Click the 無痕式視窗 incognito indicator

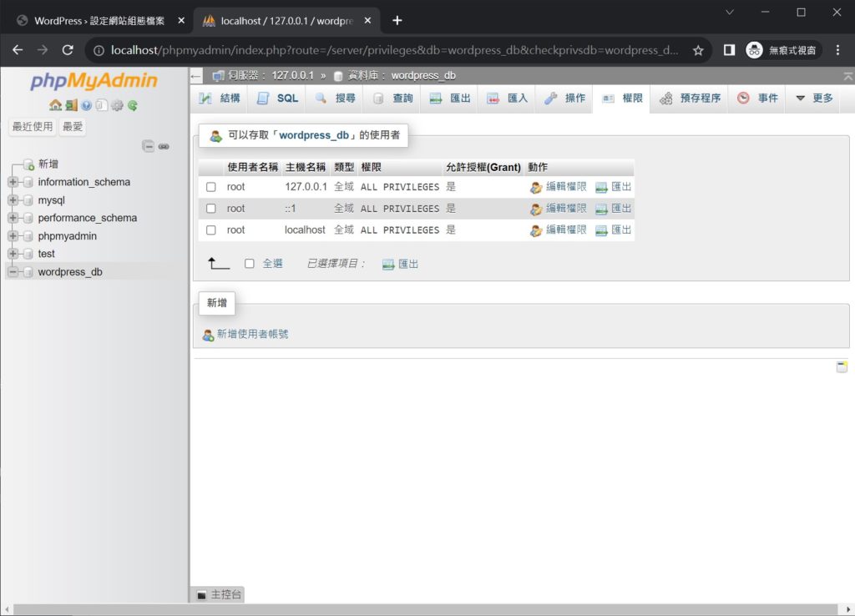(782, 50)
